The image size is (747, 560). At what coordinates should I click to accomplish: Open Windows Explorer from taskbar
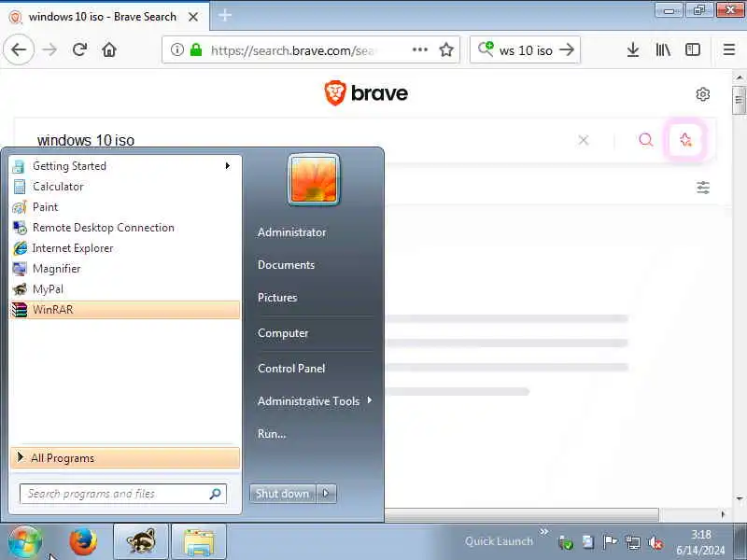(x=199, y=542)
